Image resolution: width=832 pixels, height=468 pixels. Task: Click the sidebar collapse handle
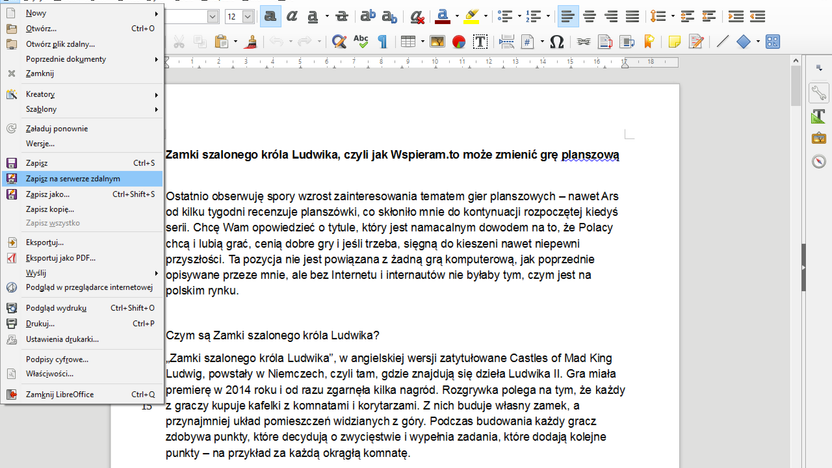[803, 267]
